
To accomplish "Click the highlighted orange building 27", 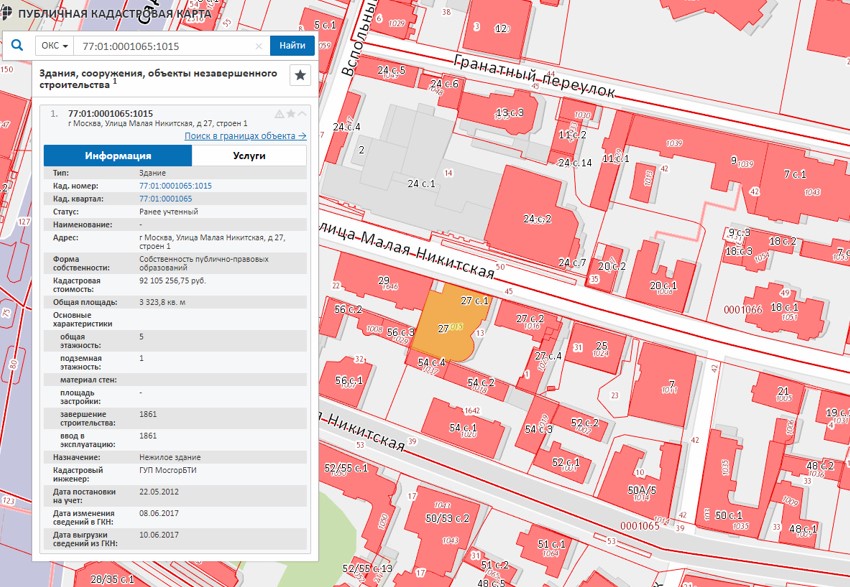I will point(450,325).
